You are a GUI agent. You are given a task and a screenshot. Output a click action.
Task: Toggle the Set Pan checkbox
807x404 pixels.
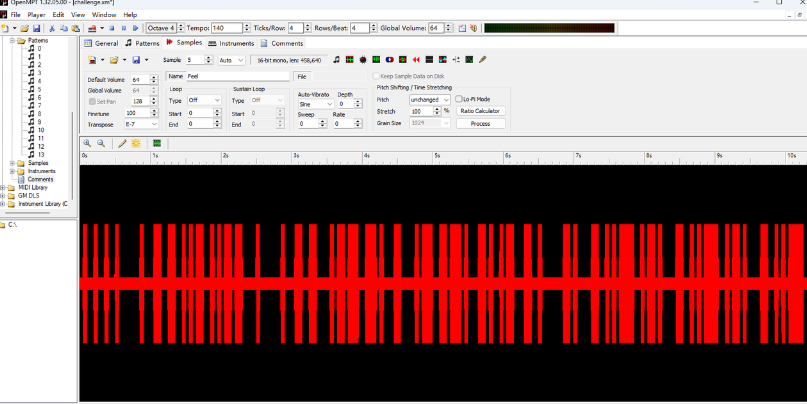point(93,101)
